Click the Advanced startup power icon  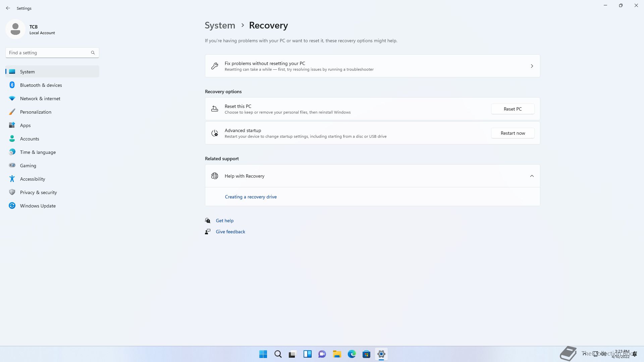pos(215,133)
